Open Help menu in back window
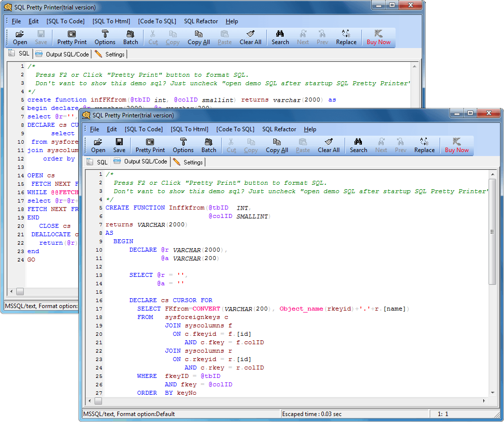Image resolution: width=504 pixels, height=422 pixels. pyautogui.click(x=232, y=21)
